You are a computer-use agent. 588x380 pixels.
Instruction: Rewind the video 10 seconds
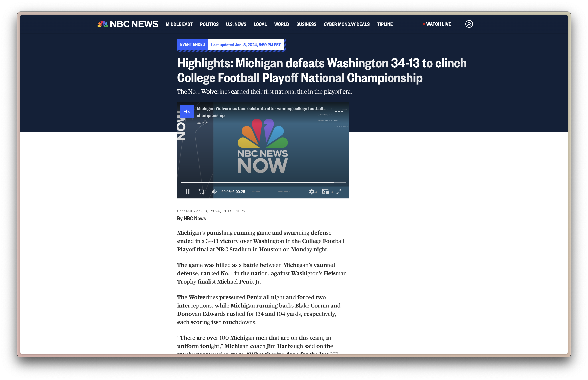201,192
